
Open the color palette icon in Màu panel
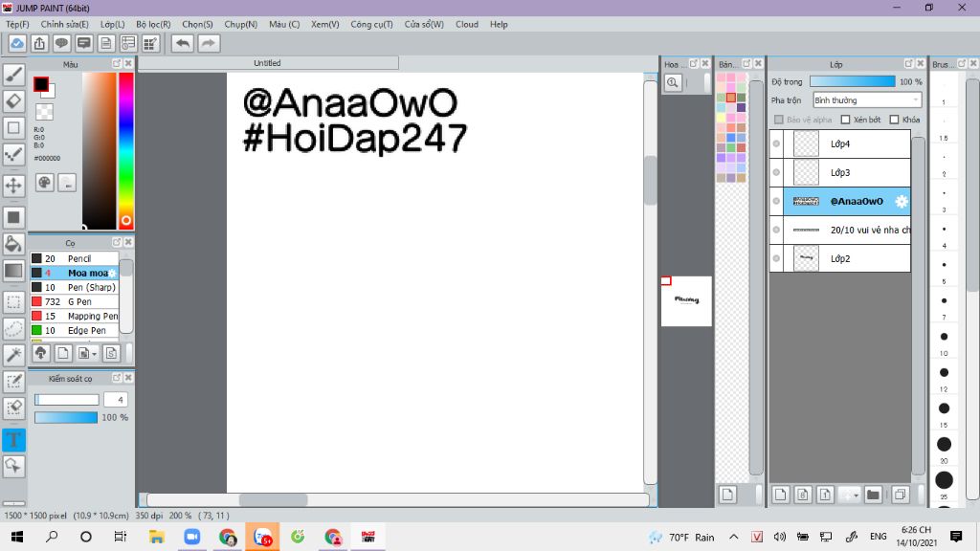point(44,183)
